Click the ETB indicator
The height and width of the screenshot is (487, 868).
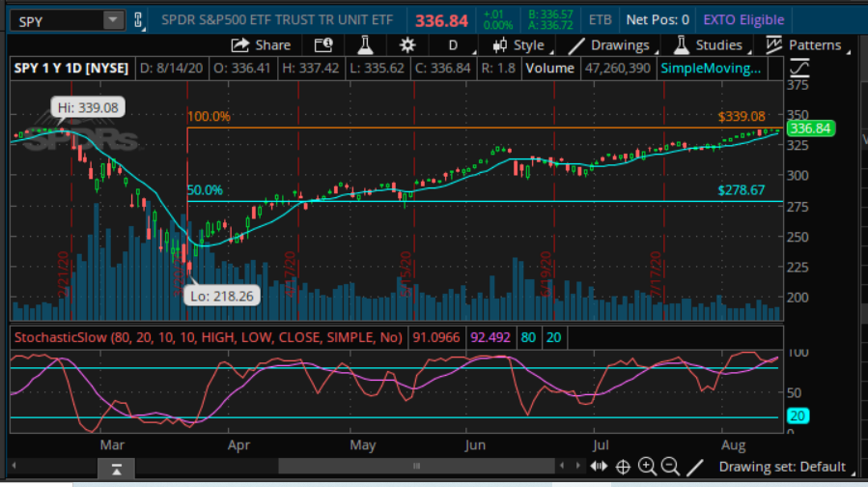coord(601,20)
